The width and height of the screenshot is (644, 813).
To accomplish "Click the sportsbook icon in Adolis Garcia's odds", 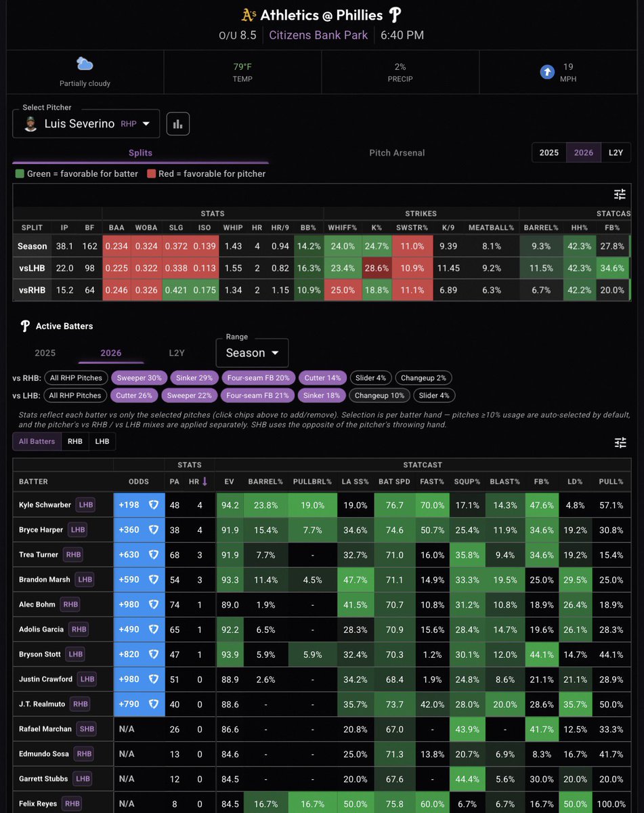I will coord(153,629).
